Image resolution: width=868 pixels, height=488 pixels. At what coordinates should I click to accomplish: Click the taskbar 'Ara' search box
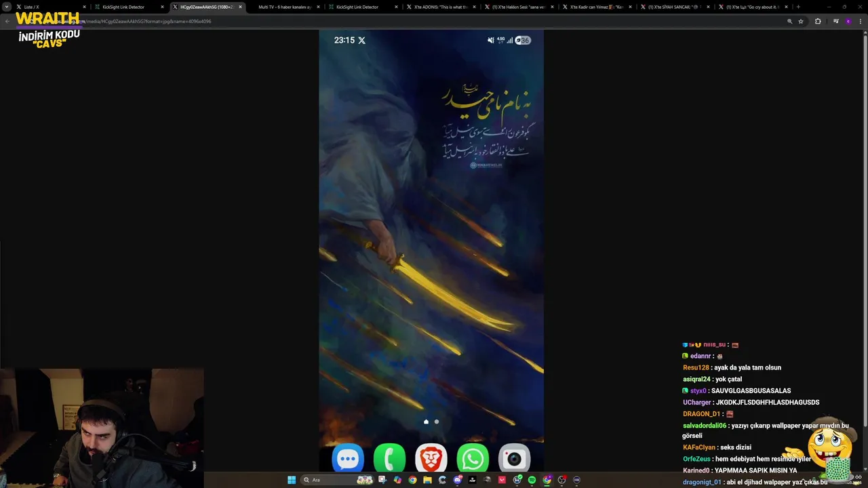click(337, 480)
